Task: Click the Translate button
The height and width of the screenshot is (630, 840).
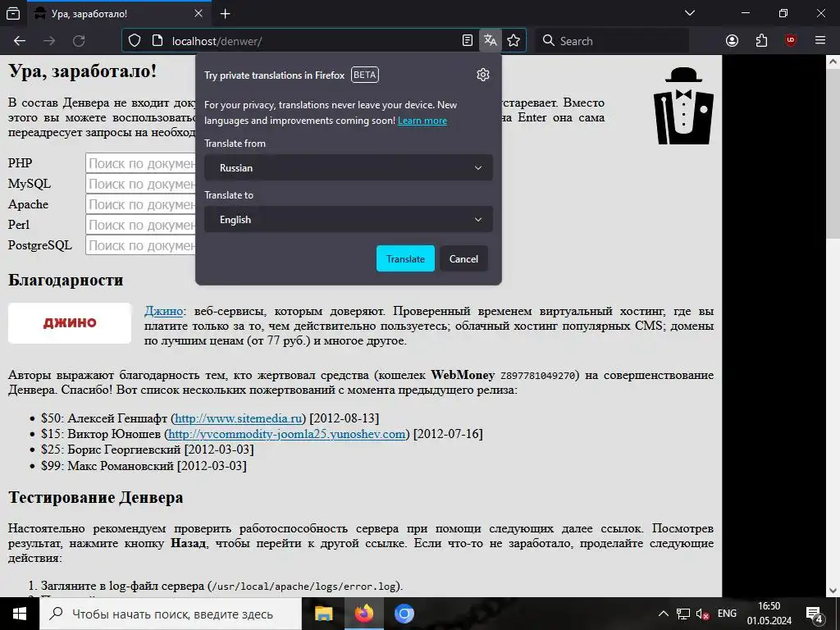Action: coord(405,258)
